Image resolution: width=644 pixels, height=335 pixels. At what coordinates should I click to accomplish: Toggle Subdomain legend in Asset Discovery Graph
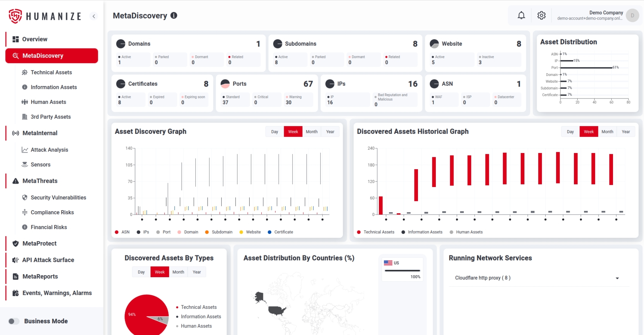point(219,232)
